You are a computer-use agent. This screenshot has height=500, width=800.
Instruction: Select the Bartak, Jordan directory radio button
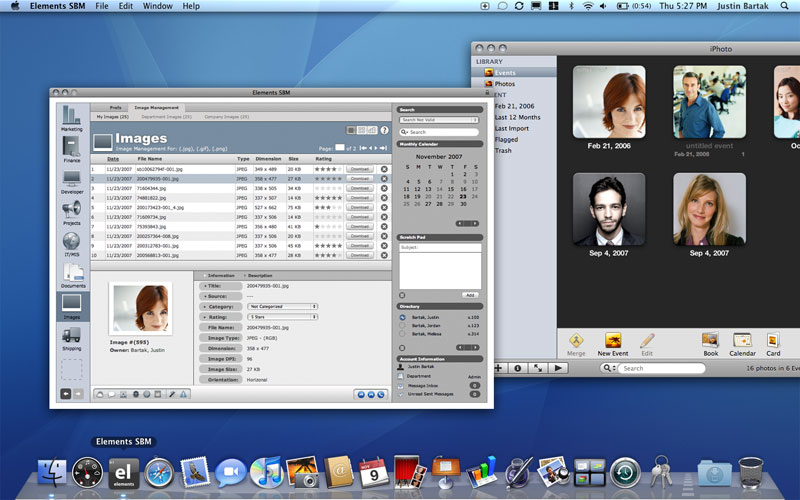click(402, 326)
